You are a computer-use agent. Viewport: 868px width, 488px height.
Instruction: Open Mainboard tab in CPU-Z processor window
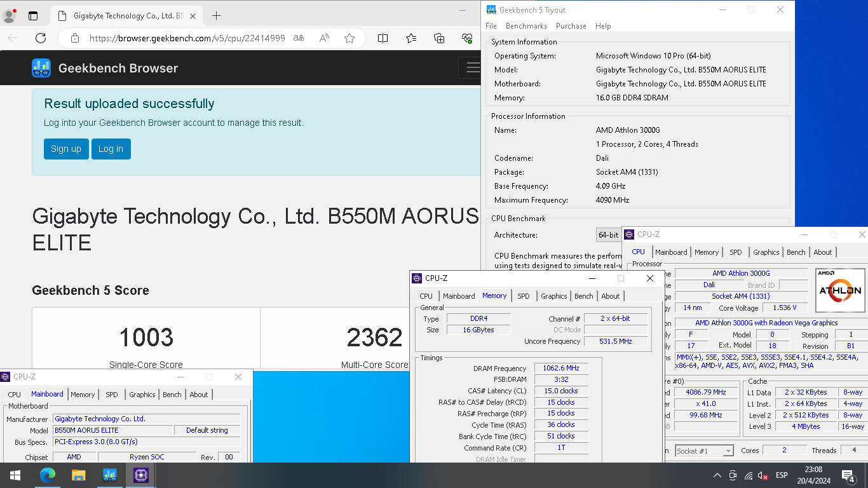[671, 252]
